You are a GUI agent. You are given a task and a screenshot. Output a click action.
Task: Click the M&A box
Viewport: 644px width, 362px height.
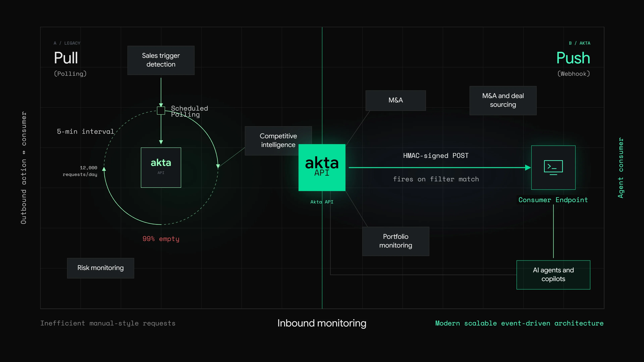click(x=396, y=100)
